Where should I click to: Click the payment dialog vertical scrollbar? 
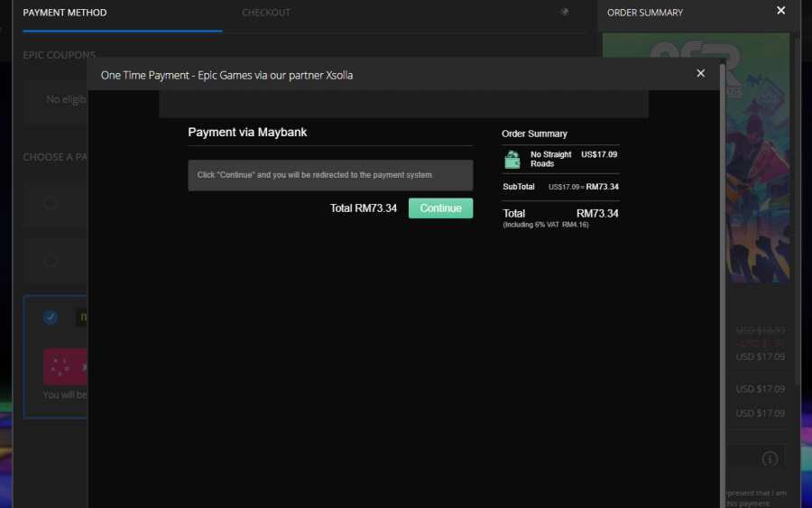coord(722,271)
